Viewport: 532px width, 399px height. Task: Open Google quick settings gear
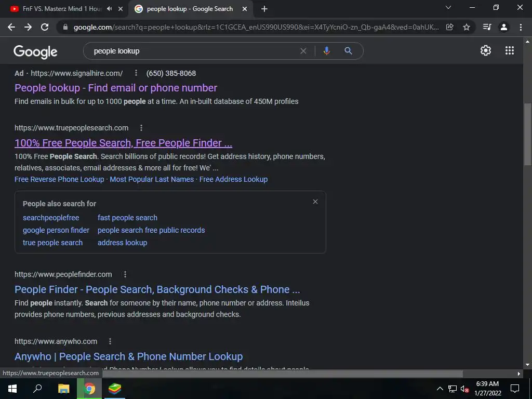[x=486, y=50]
